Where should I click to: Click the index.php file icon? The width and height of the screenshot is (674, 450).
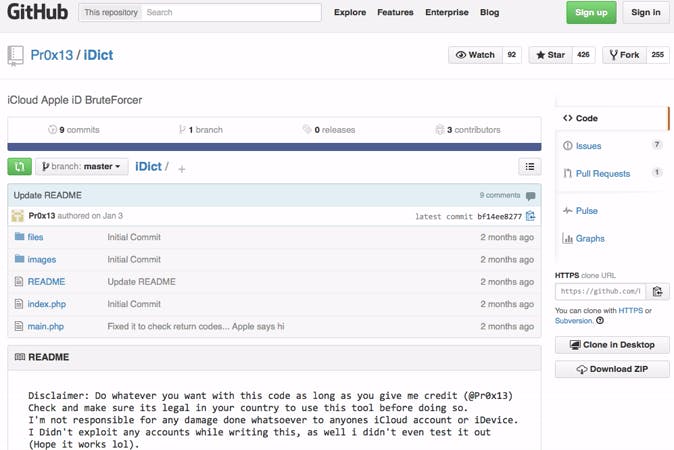click(19, 304)
